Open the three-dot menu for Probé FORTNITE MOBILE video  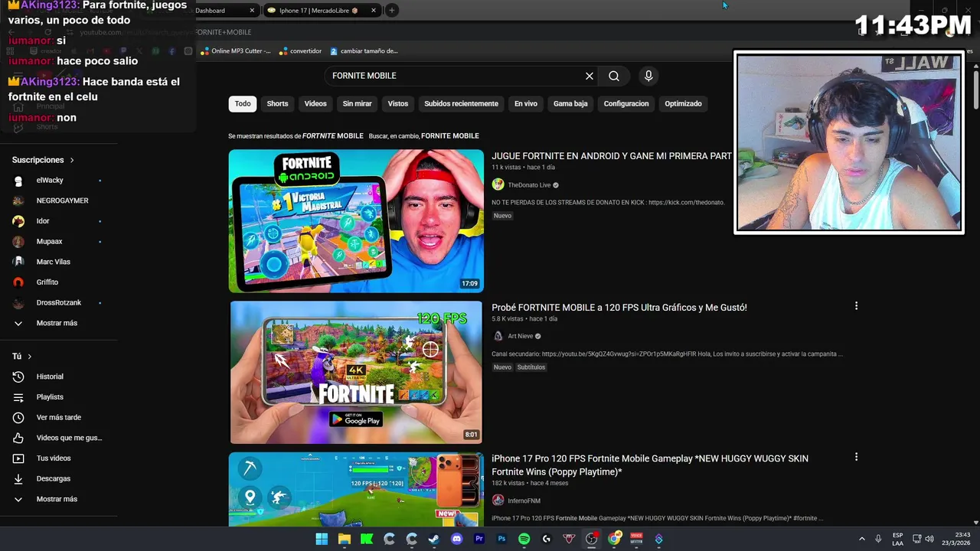coord(856,306)
